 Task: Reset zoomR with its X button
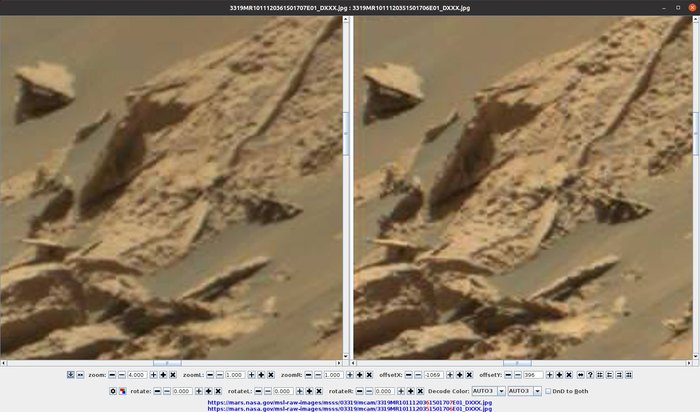369,375
